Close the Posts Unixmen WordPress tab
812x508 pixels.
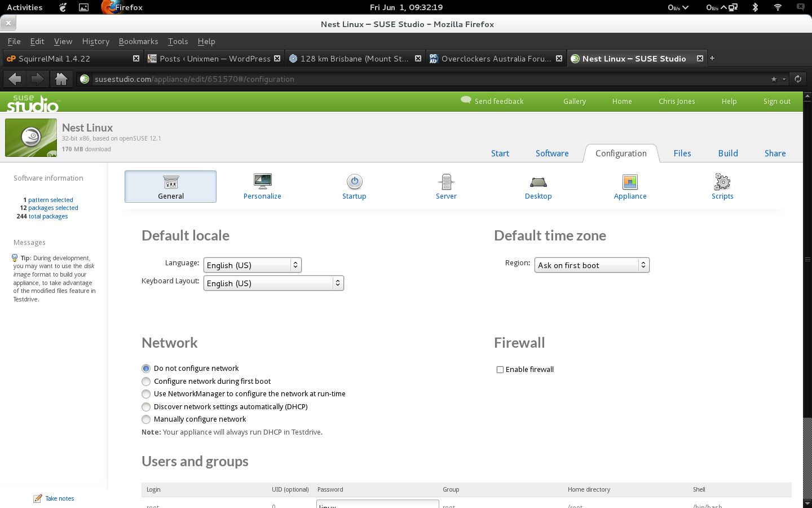(x=277, y=58)
